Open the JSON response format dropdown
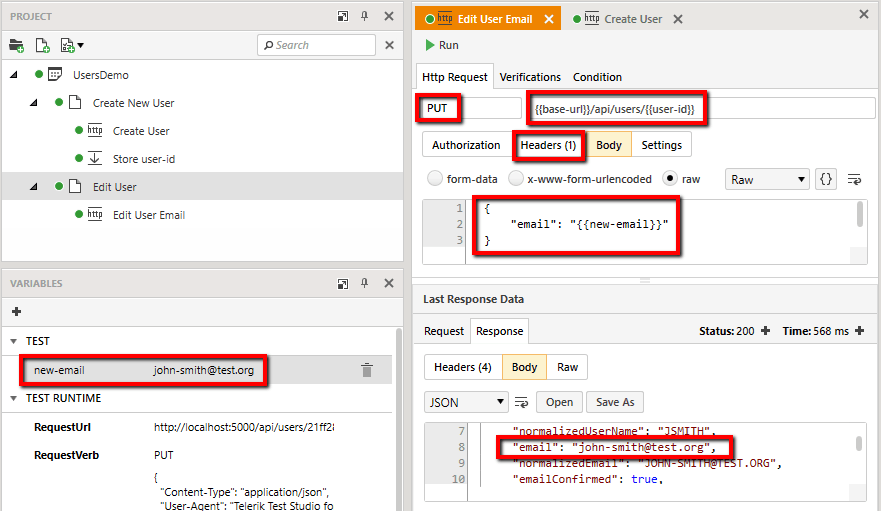The image size is (881, 511). [466, 402]
